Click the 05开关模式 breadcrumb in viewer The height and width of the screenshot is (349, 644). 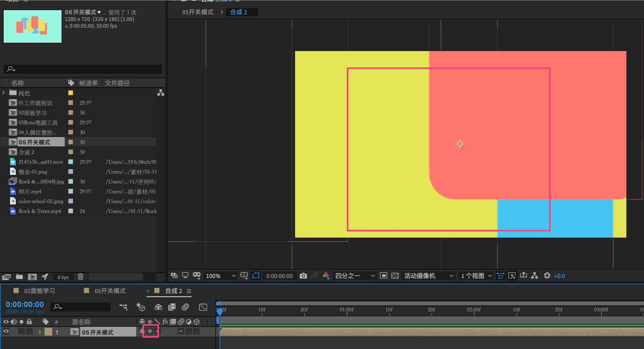(x=197, y=12)
